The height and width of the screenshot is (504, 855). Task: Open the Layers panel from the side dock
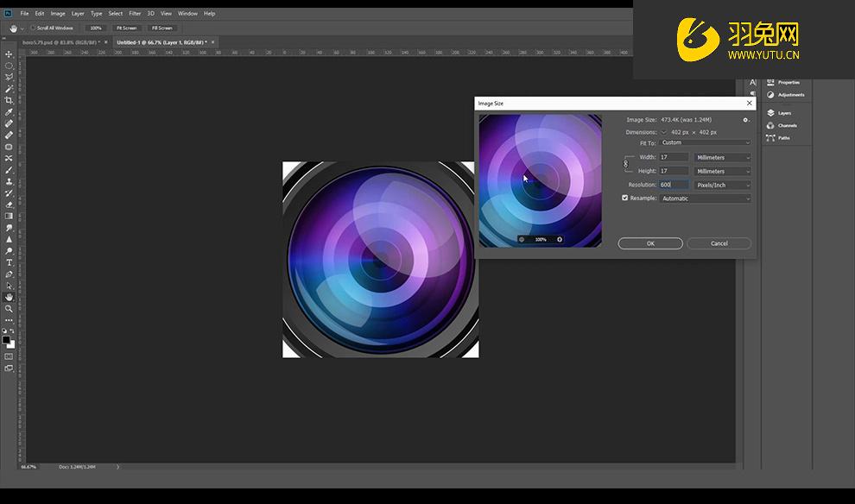point(783,113)
